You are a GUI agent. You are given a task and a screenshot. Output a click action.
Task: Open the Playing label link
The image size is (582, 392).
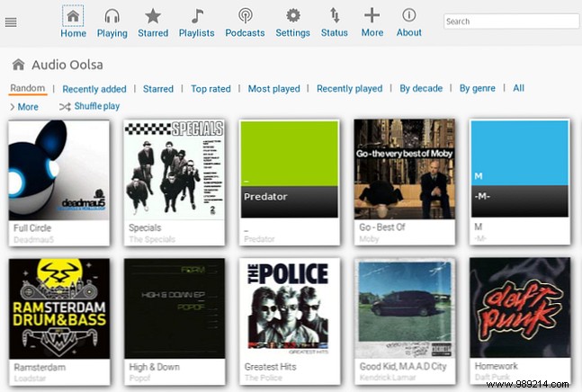click(x=112, y=34)
